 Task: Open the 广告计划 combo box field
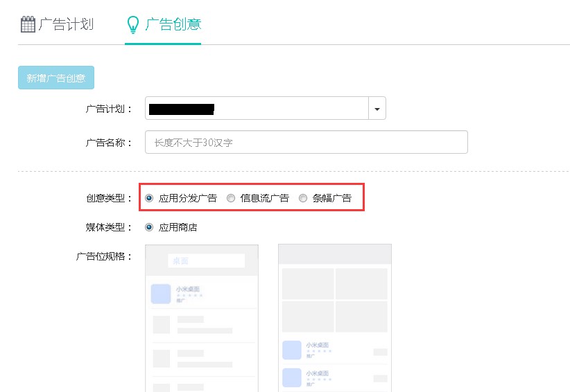pyautogui.click(x=257, y=109)
